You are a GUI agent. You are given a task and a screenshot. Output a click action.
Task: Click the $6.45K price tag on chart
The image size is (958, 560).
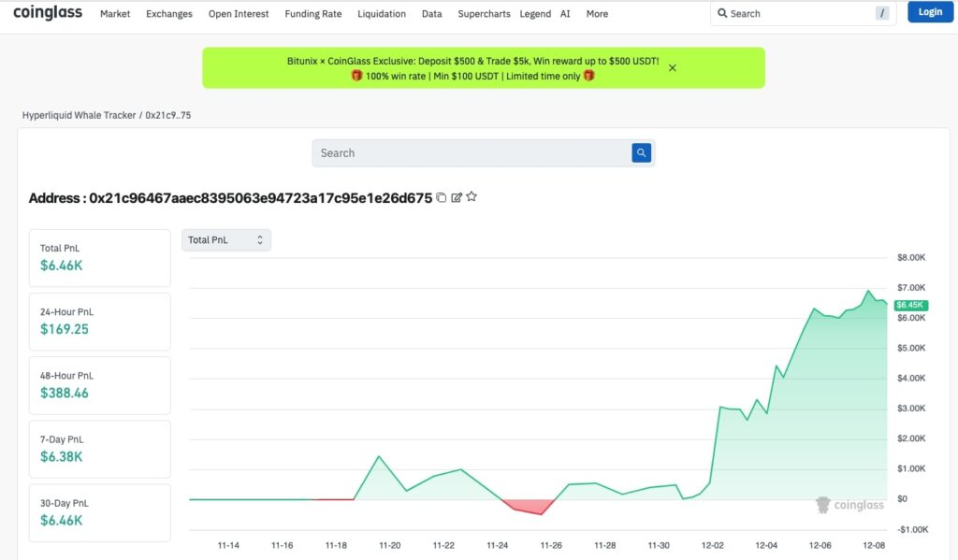pyautogui.click(x=910, y=305)
